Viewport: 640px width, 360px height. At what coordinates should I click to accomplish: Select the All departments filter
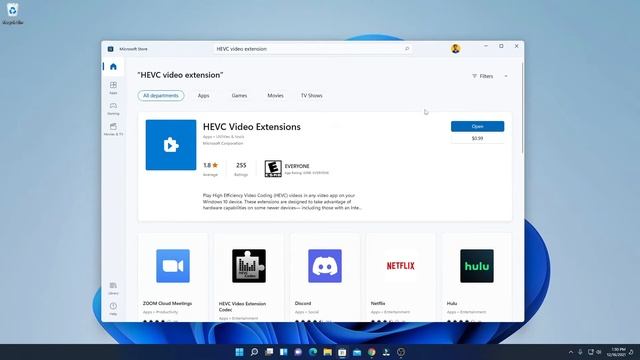161,96
